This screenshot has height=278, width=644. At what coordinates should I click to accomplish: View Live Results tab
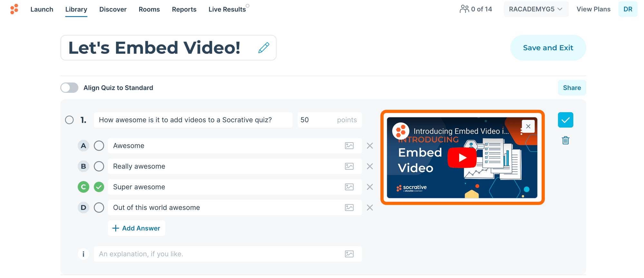coord(227,9)
